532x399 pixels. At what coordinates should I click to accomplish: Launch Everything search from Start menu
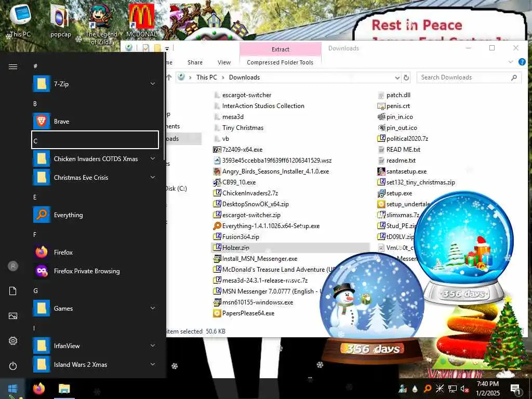(x=96, y=215)
